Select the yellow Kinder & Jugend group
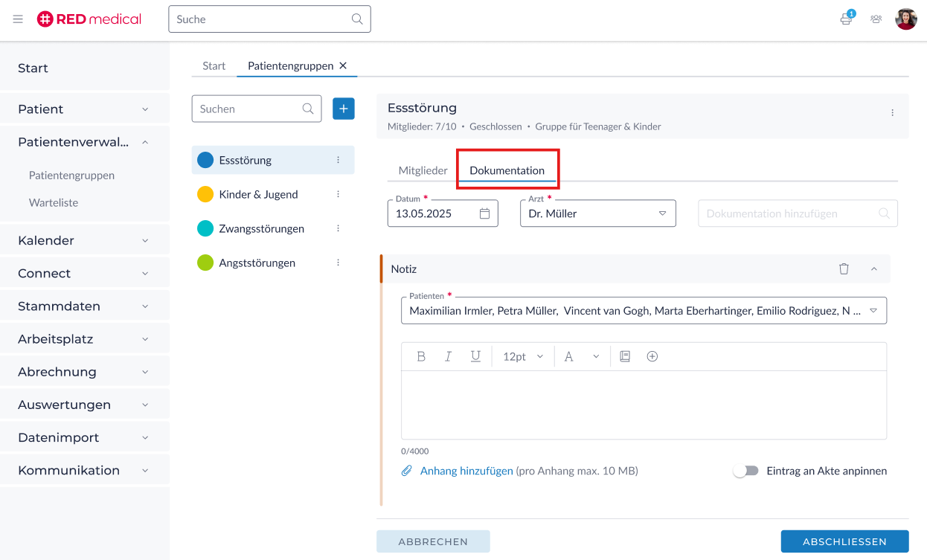Image resolution: width=927 pixels, height=560 pixels. (258, 194)
